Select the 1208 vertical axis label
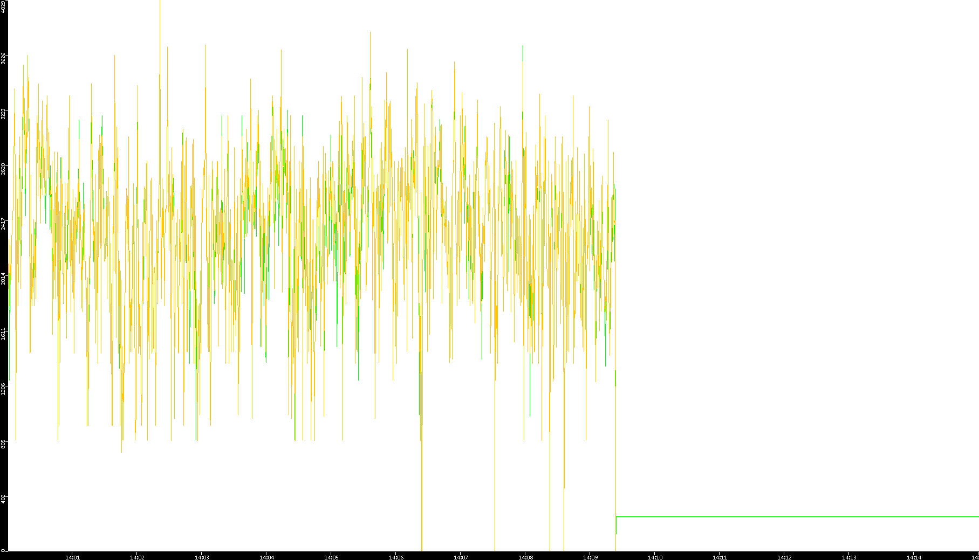 pos(3,389)
